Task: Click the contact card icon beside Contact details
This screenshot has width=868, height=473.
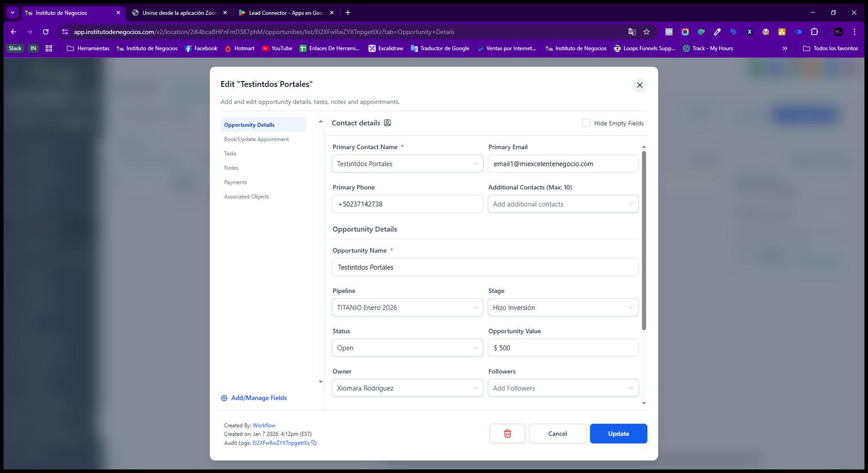Action: pos(387,123)
